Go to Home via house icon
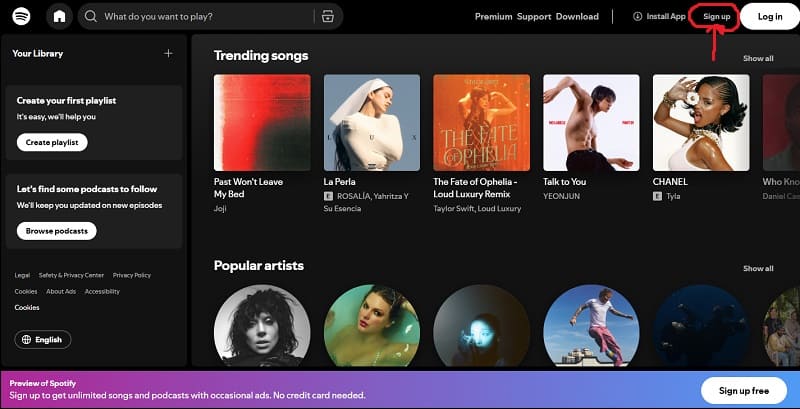The height and width of the screenshot is (409, 800). pyautogui.click(x=60, y=16)
